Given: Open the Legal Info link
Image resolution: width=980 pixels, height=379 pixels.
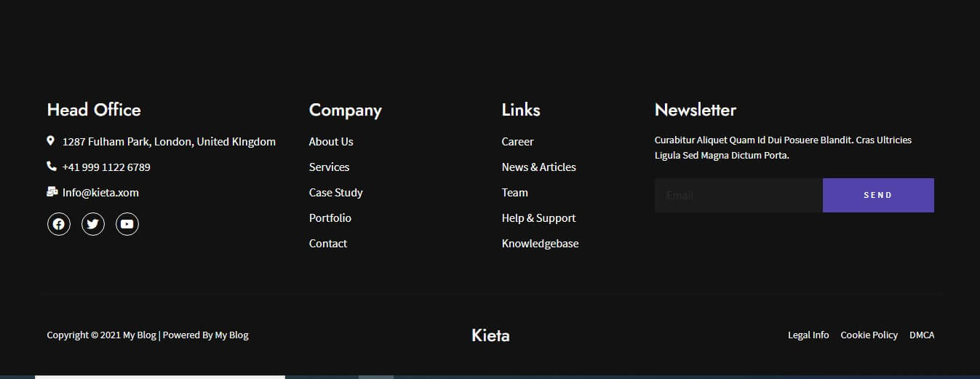Looking at the screenshot, I should (808, 335).
